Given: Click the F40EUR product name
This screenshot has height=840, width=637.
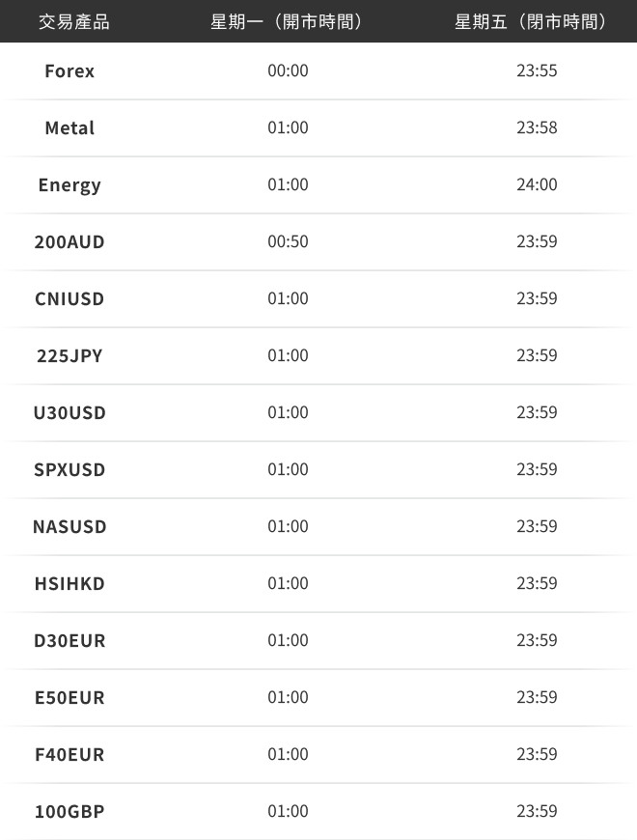Looking at the screenshot, I should [x=69, y=754].
